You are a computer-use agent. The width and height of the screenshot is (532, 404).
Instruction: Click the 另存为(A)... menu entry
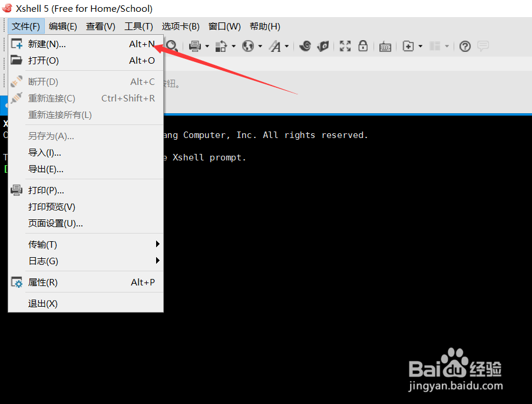tap(85, 136)
